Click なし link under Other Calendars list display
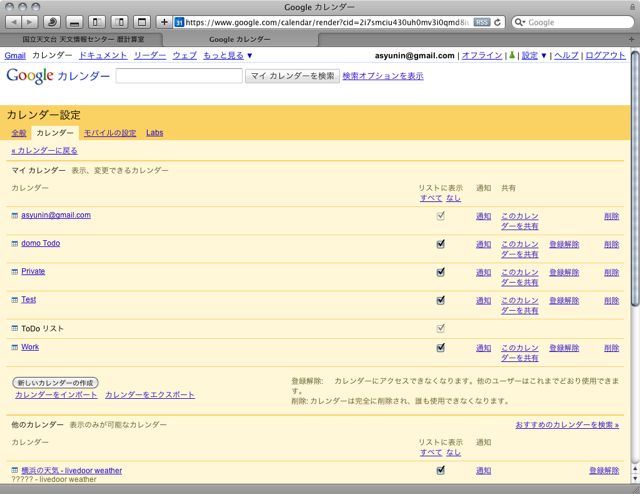Viewport: 640px width, 494px height. click(x=453, y=452)
